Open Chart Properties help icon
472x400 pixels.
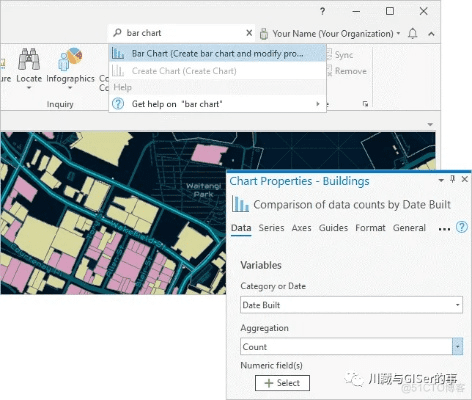click(x=462, y=227)
